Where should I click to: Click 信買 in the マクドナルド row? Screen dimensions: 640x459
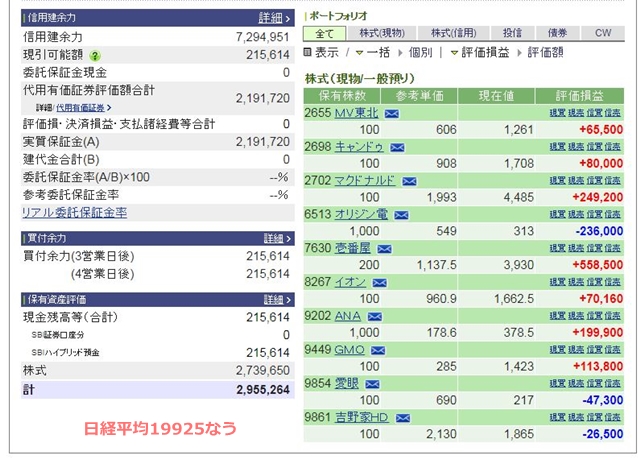click(594, 181)
